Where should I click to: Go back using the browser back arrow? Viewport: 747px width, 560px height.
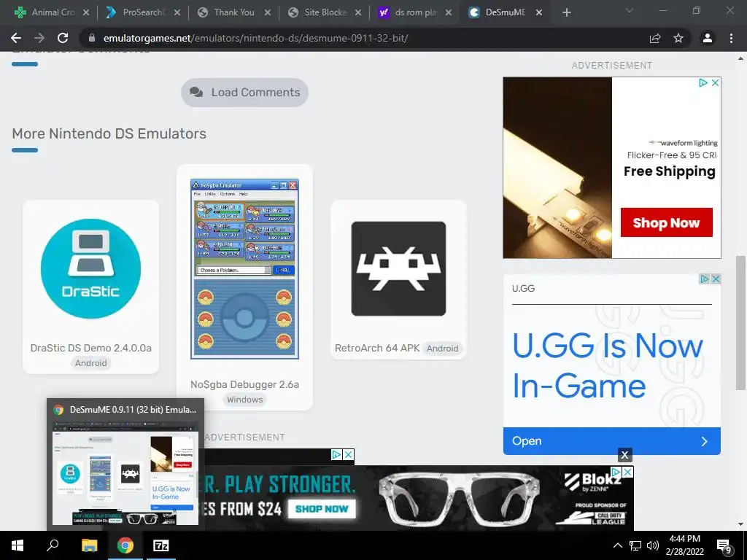click(x=16, y=38)
